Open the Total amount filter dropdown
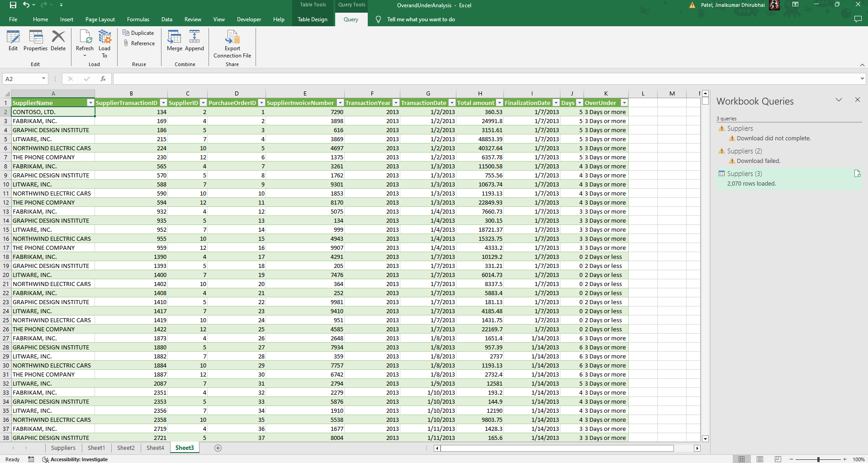Viewport: 868px width, 463px height. point(499,103)
